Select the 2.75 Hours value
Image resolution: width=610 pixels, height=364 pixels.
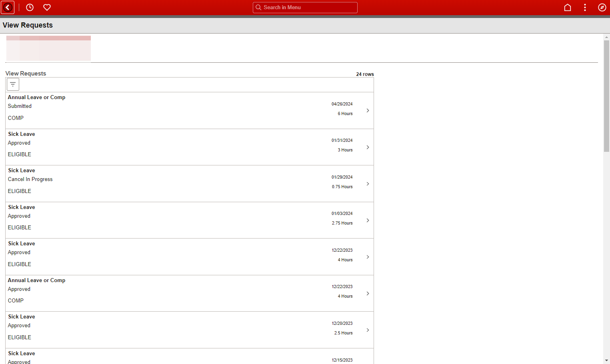click(x=342, y=223)
